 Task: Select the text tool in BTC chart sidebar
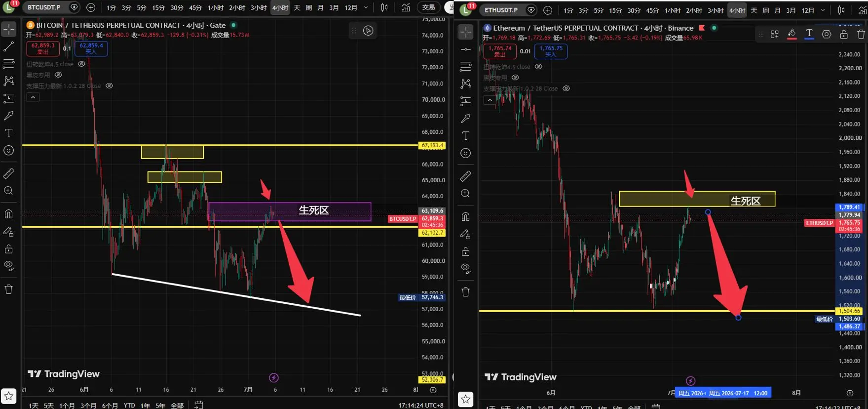tap(9, 133)
